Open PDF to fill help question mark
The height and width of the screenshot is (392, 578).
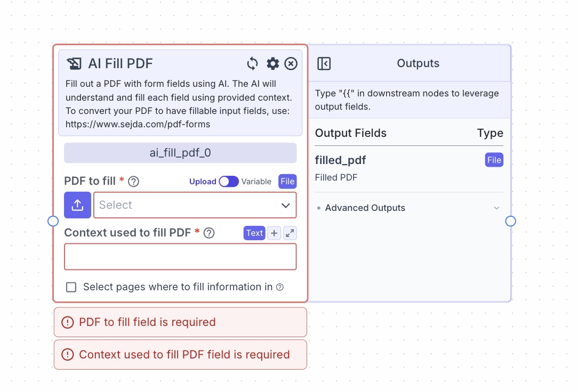point(133,181)
